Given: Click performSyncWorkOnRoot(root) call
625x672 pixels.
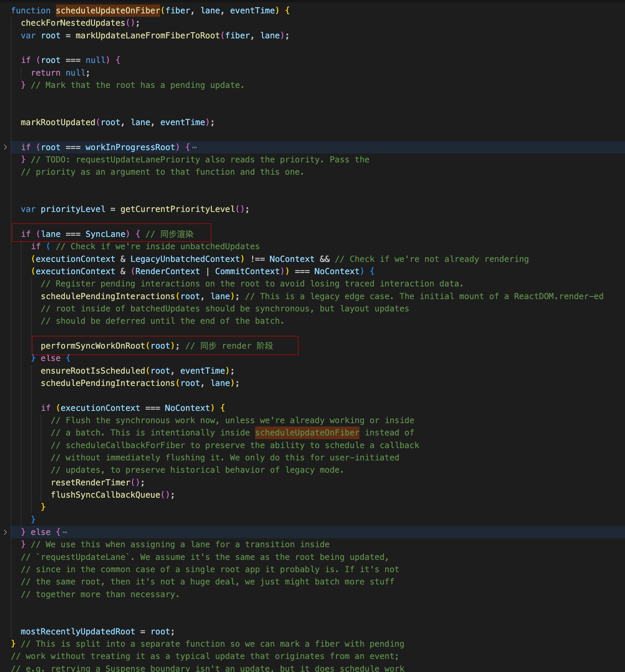Looking at the screenshot, I should (110, 346).
